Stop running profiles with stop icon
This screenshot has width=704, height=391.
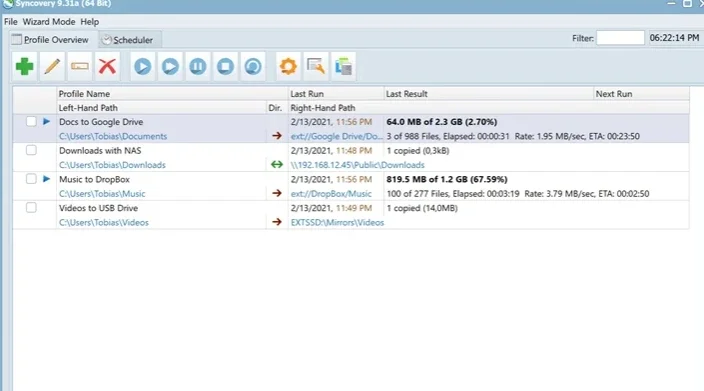click(x=225, y=66)
